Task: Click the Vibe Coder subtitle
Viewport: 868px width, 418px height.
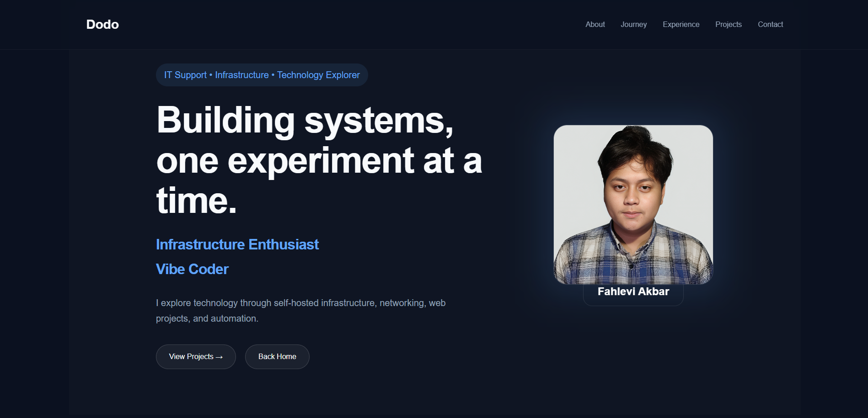Action: tap(192, 270)
